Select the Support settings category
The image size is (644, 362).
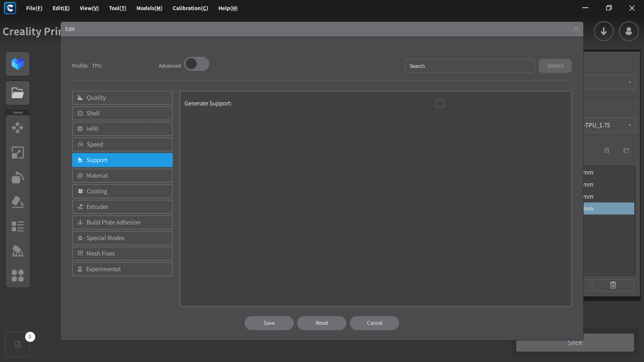(122, 160)
